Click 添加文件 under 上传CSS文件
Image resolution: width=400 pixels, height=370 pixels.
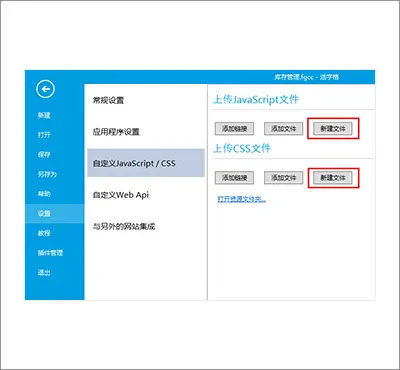coord(284,178)
